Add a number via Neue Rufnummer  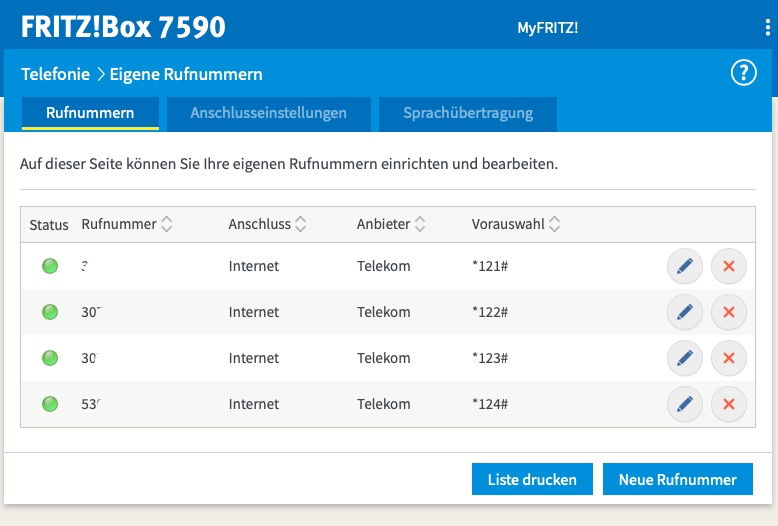pyautogui.click(x=677, y=479)
